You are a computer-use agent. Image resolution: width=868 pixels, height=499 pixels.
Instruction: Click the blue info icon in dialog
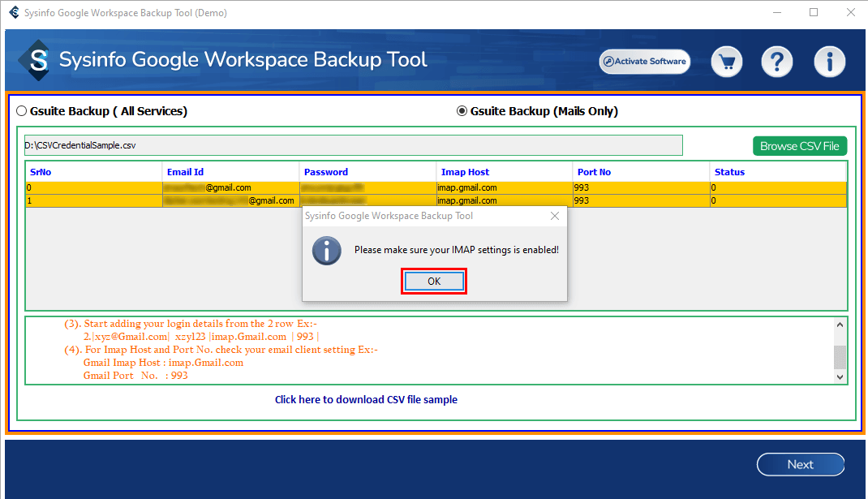326,250
